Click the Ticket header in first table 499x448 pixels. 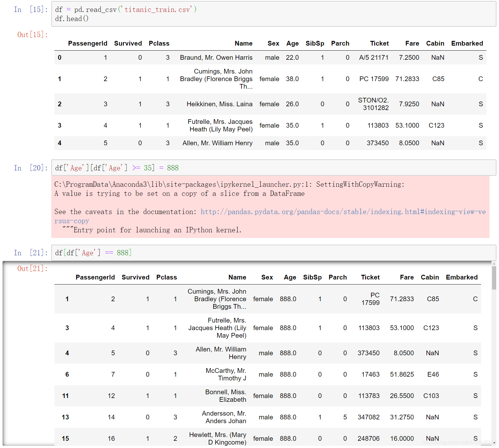tap(379, 43)
